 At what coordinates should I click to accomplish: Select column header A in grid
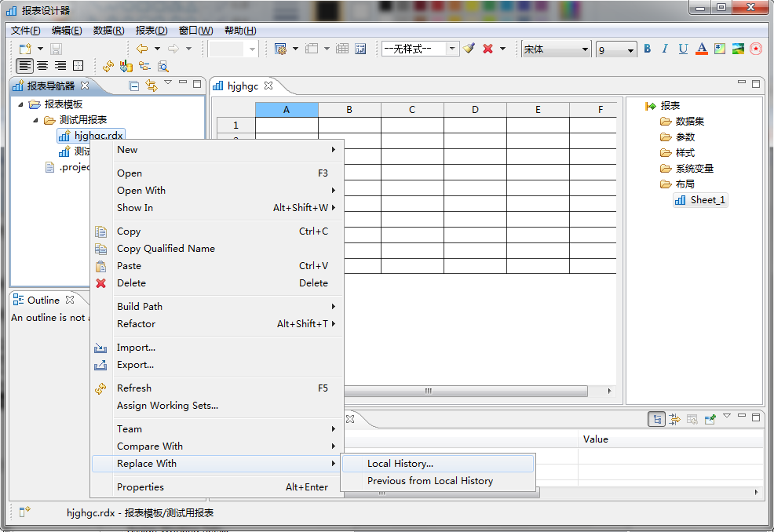pos(287,110)
